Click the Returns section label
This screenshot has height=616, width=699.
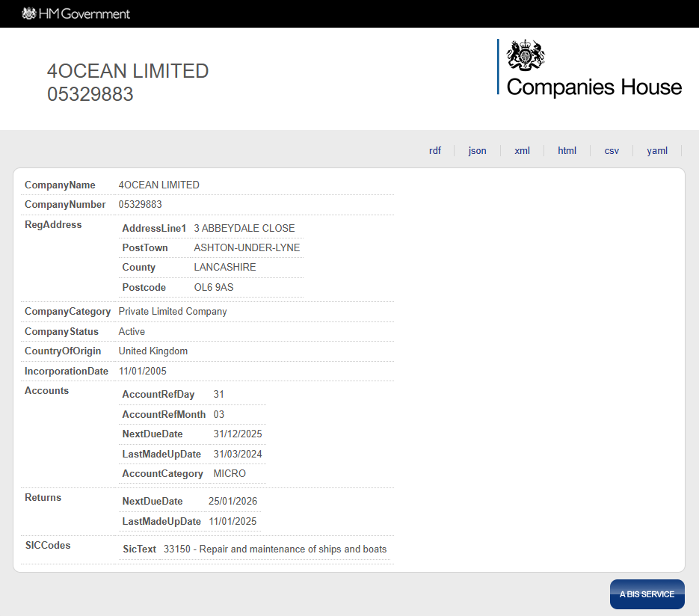click(43, 498)
